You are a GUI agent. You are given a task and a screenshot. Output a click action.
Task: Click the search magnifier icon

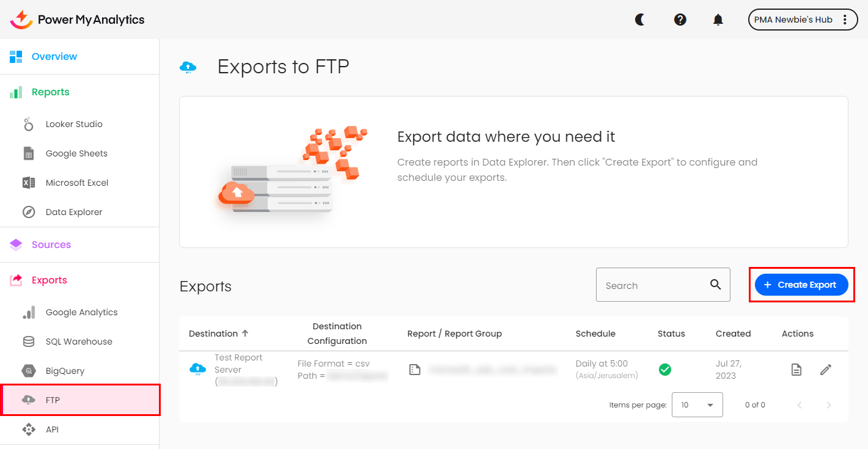coord(716,285)
